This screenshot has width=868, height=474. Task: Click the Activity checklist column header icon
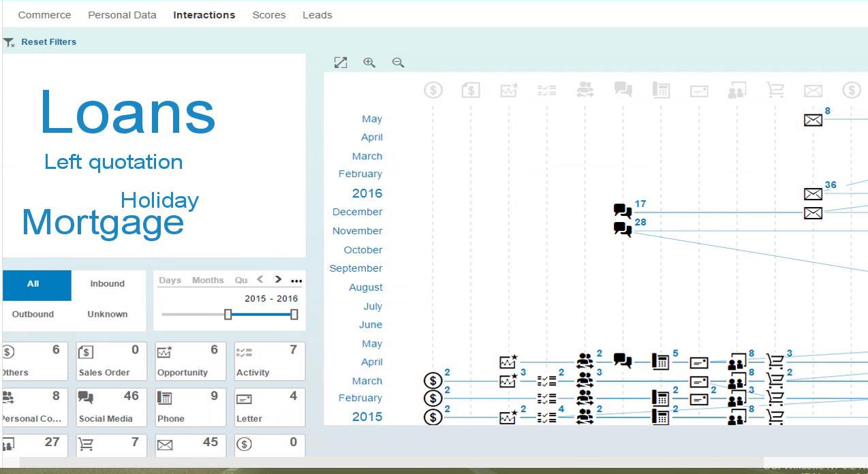(547, 90)
